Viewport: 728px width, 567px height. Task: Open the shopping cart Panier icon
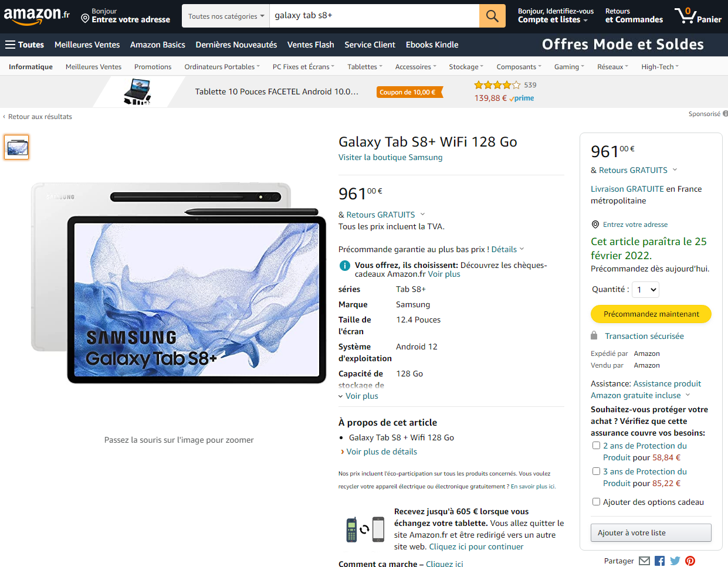tap(697, 16)
